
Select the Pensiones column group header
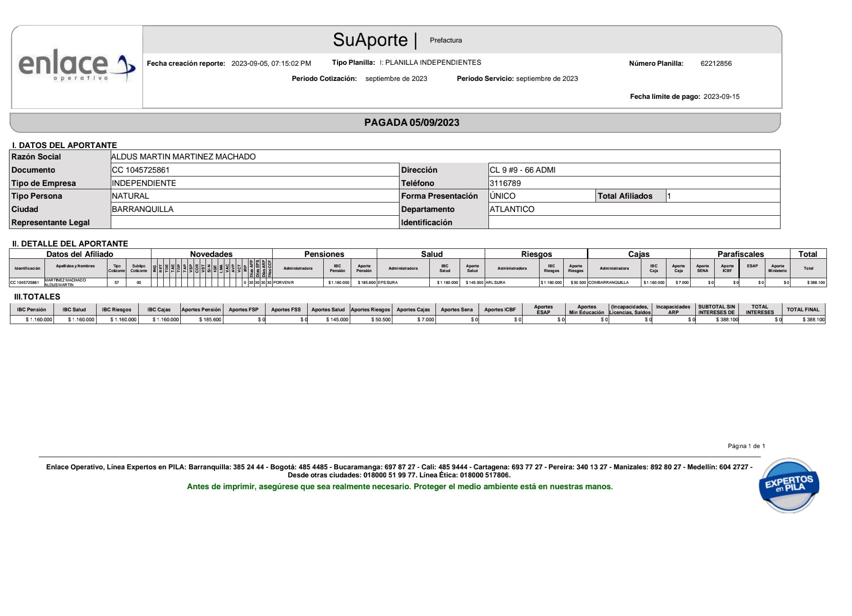(324, 254)
